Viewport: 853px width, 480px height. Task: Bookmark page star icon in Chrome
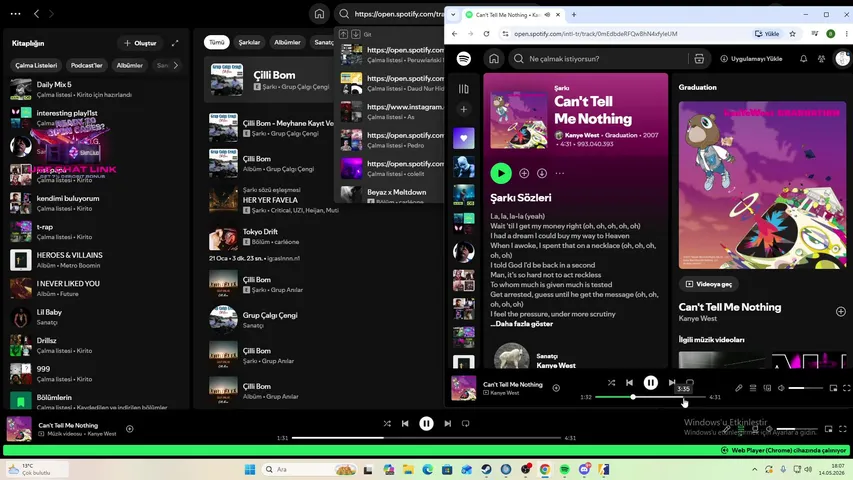[793, 34]
